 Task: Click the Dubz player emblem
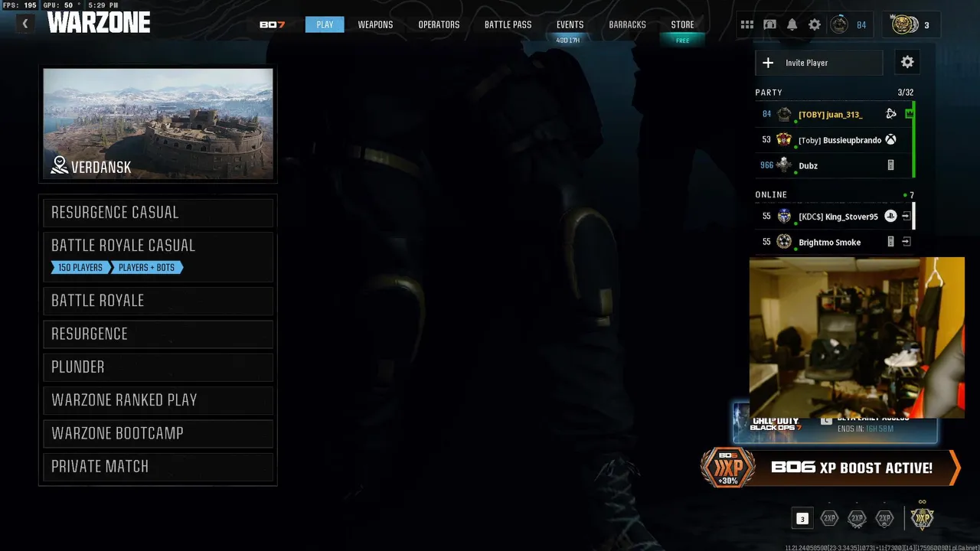point(784,165)
